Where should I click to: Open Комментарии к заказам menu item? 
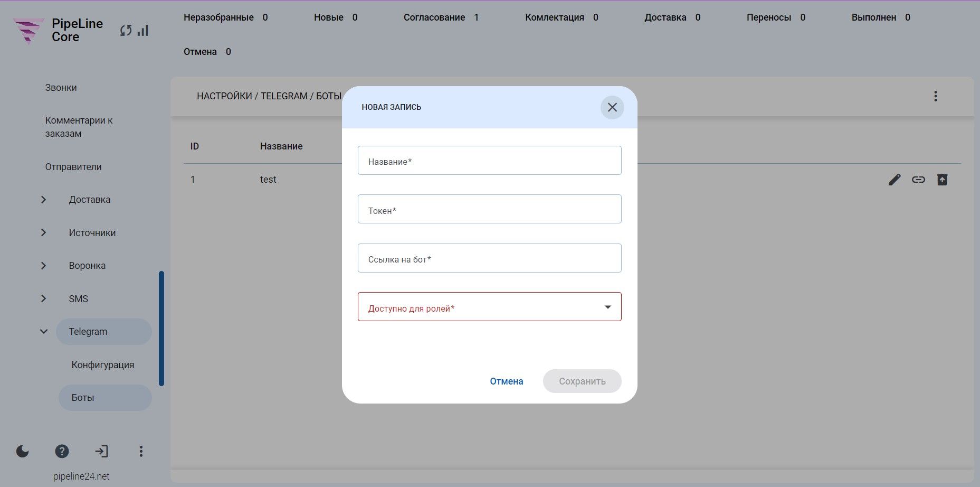(x=79, y=127)
